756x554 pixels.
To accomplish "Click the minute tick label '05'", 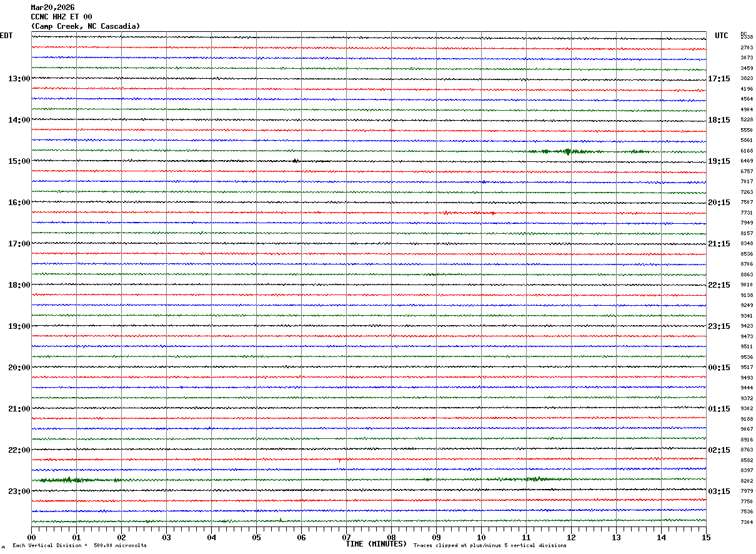I will pyautogui.click(x=257, y=537).
